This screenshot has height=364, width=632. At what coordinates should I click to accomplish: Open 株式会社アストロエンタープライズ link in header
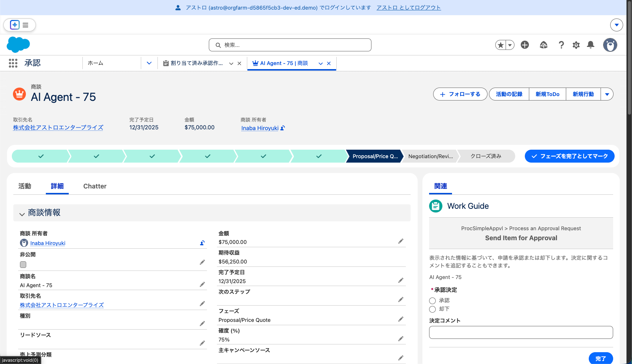point(58,127)
